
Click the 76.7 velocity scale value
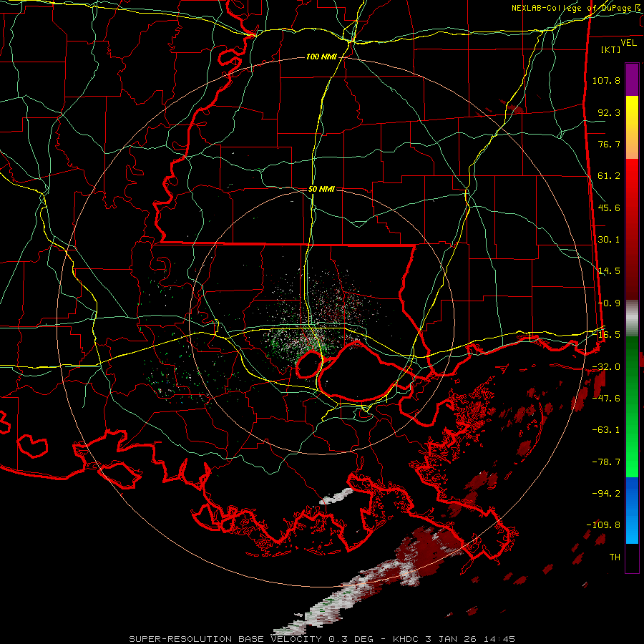[609, 144]
